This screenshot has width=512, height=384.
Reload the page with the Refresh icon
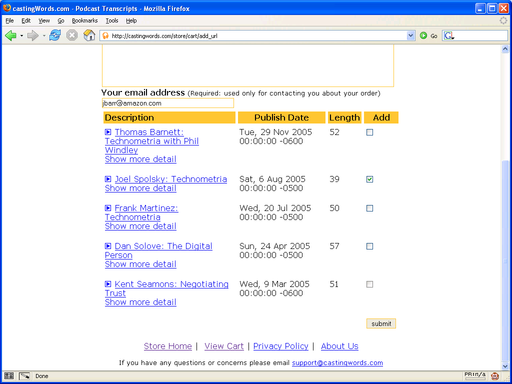[55, 35]
